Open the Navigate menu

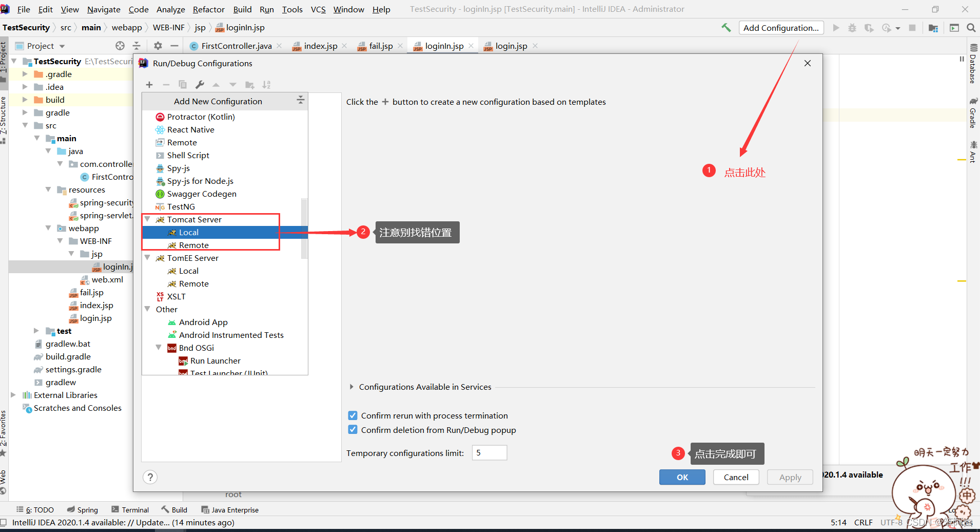[x=104, y=9]
